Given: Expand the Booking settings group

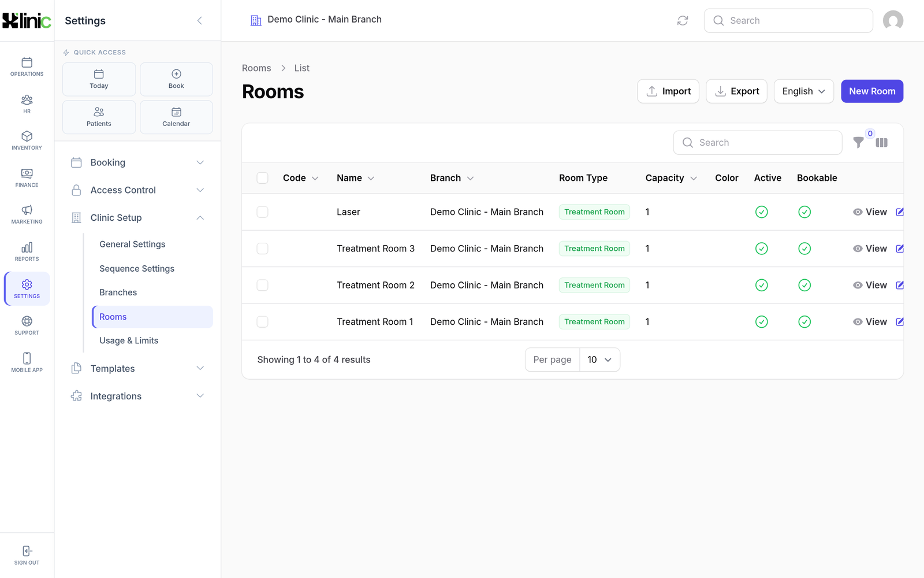Looking at the screenshot, I should pyautogui.click(x=137, y=162).
